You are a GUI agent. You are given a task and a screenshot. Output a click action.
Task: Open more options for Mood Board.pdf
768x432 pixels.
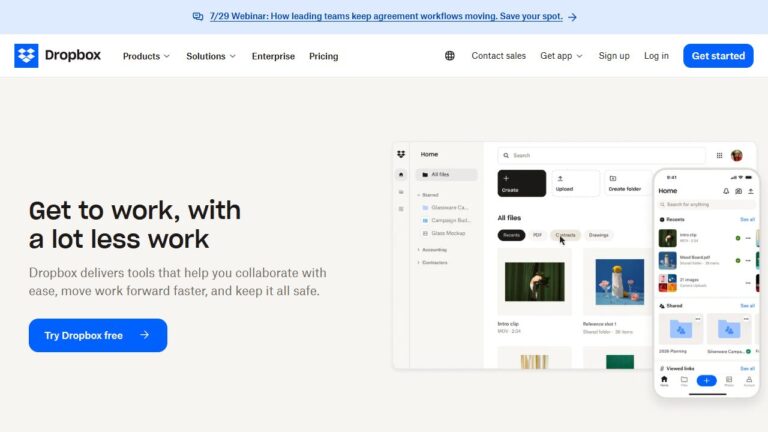[748, 261]
